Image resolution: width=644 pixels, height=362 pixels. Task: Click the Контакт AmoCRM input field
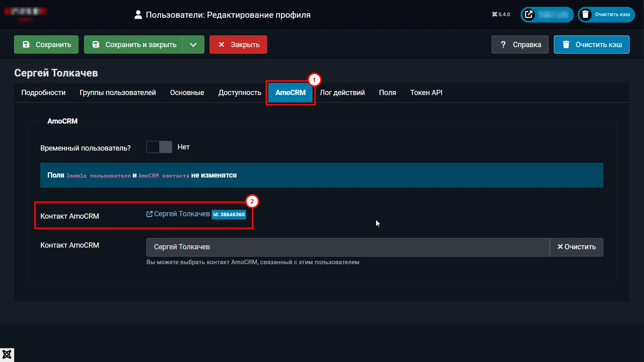point(348,247)
